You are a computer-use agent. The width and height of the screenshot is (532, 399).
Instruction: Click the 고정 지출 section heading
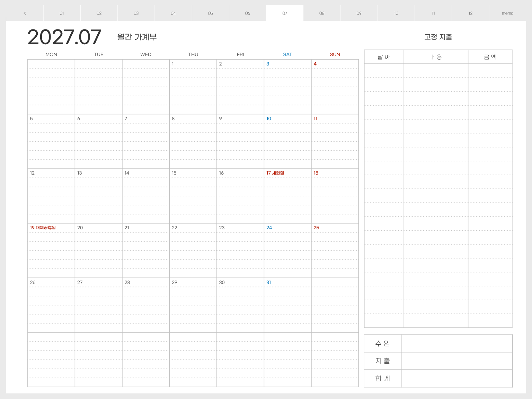(x=438, y=37)
